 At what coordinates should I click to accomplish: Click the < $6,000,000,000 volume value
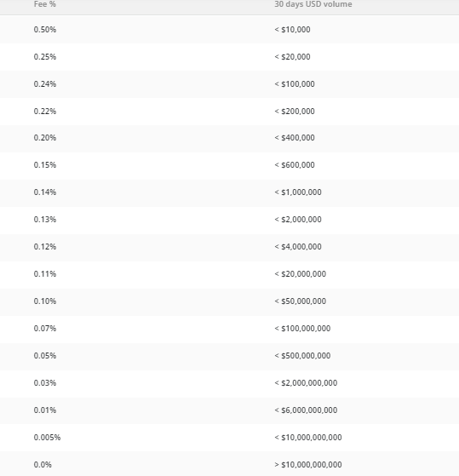pos(306,410)
